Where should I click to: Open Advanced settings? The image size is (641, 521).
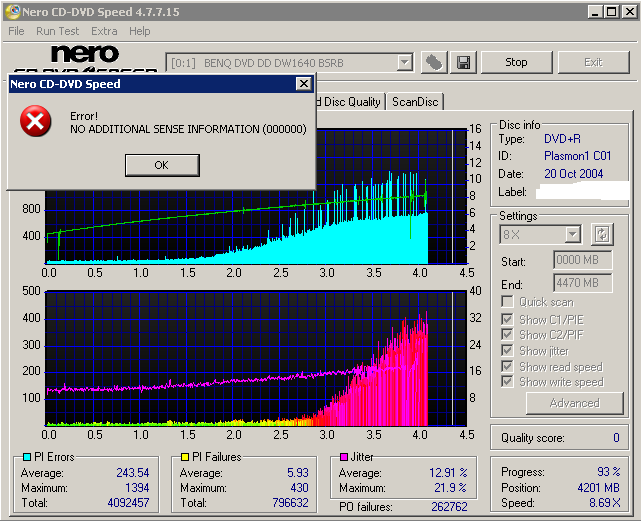pos(575,403)
